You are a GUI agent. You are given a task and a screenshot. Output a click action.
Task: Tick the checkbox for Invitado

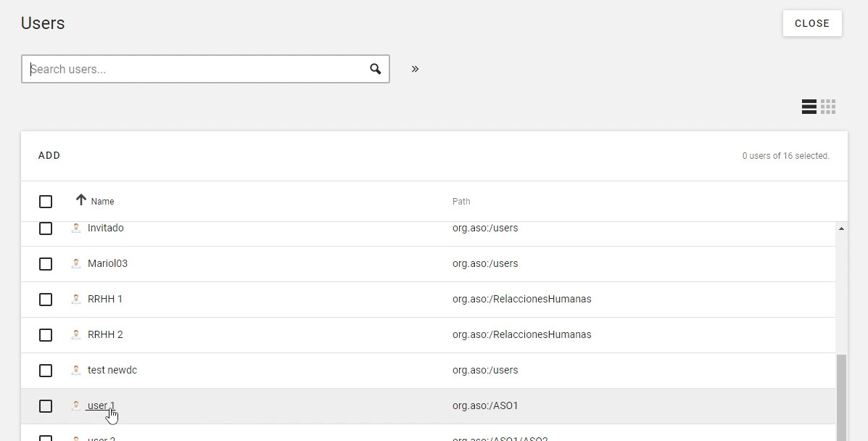[46, 228]
